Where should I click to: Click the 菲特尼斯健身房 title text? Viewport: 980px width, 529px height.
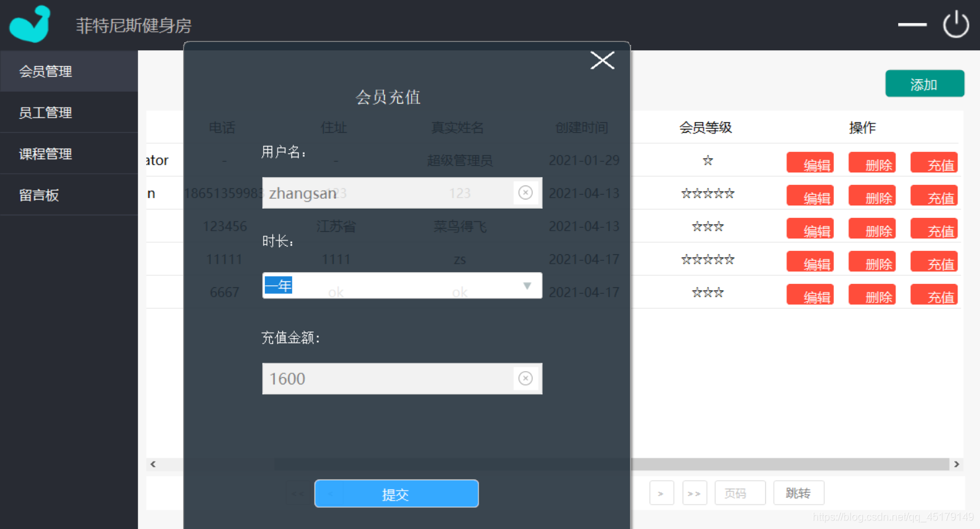pyautogui.click(x=133, y=26)
